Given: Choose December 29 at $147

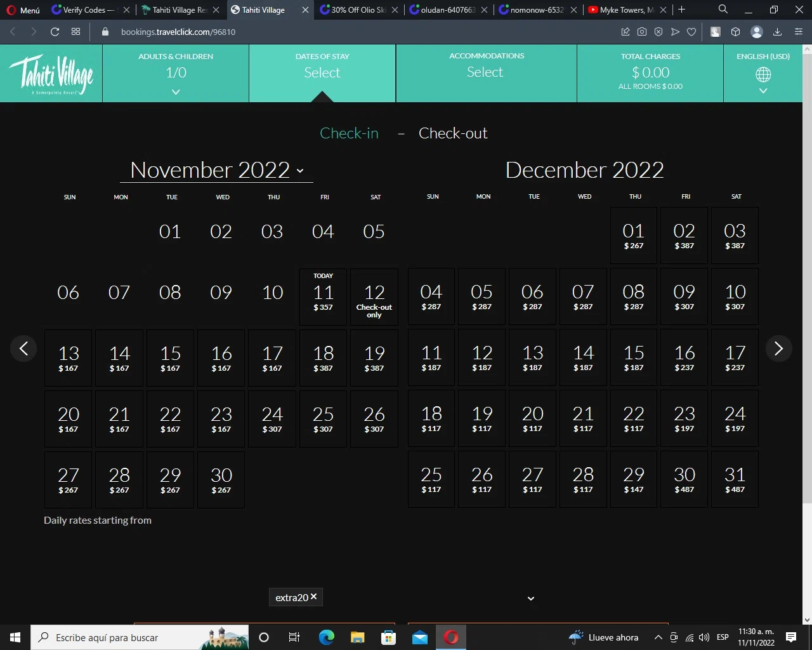Looking at the screenshot, I should click(x=634, y=479).
